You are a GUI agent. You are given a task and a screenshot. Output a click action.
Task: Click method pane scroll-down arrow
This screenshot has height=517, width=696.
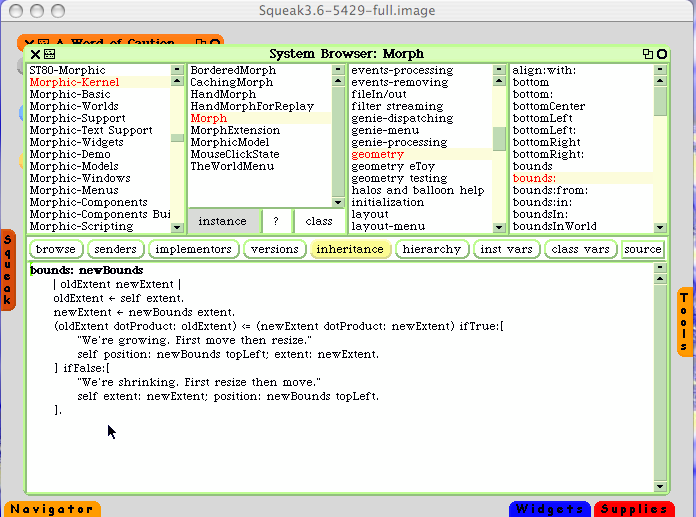pos(660,227)
